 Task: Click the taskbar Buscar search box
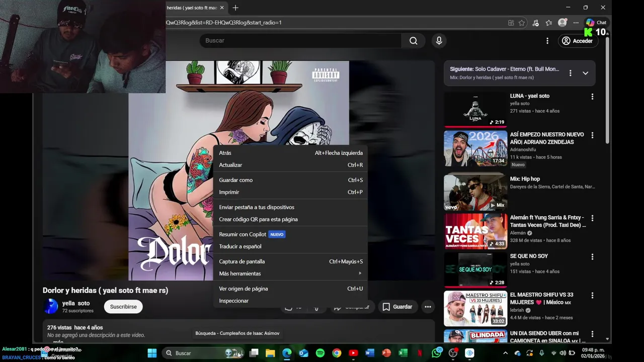tap(203, 353)
